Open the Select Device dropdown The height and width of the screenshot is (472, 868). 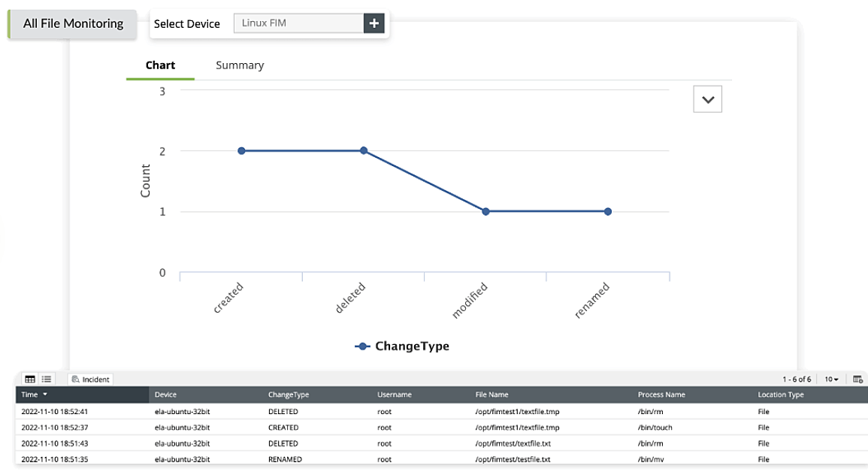297,23
